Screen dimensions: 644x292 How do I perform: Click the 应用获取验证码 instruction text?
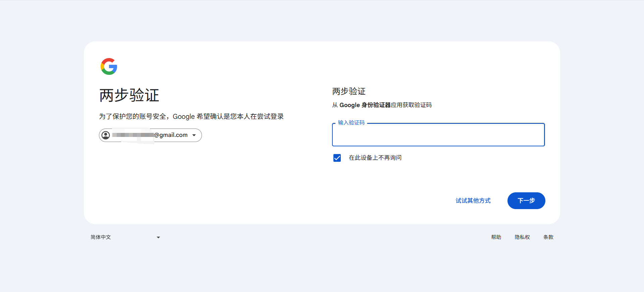[x=412, y=105]
